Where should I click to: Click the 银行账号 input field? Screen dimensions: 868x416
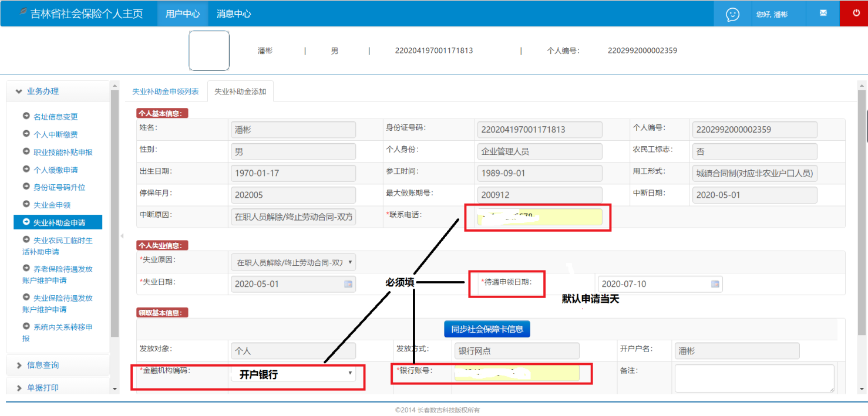click(x=517, y=373)
